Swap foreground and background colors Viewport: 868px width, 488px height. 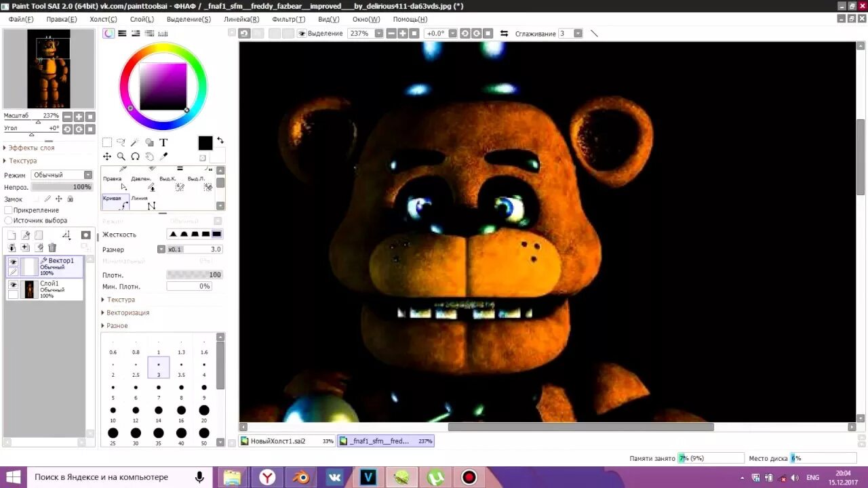click(x=220, y=141)
